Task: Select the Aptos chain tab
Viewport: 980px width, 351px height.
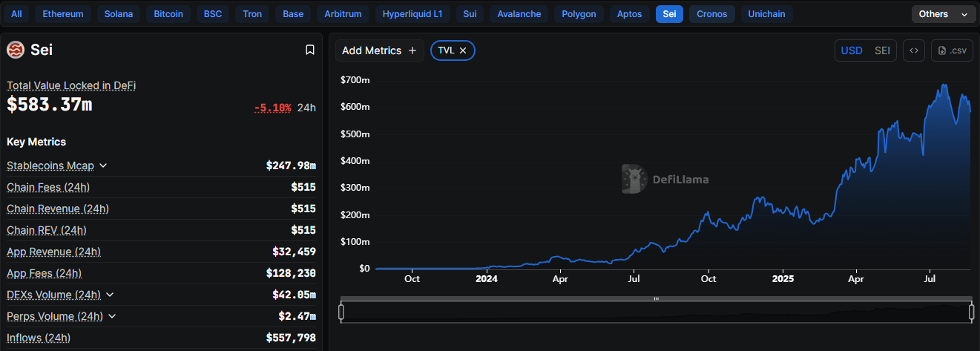Action: [630, 14]
